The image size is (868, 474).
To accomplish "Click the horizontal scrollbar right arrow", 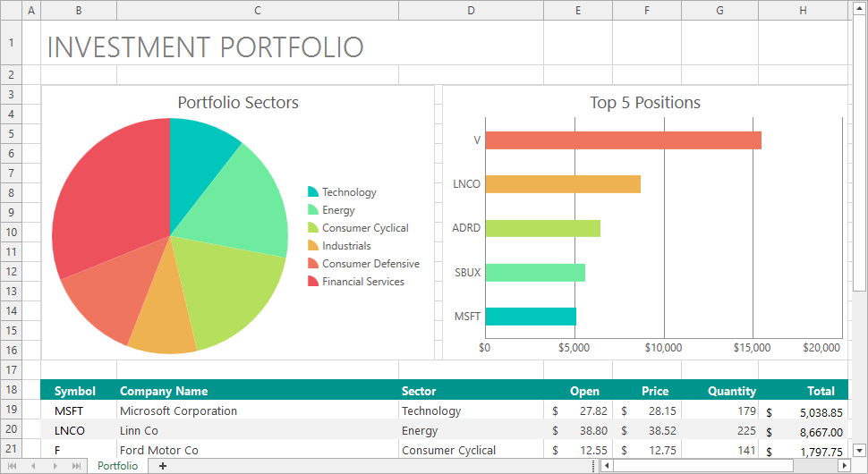I will pos(843,466).
